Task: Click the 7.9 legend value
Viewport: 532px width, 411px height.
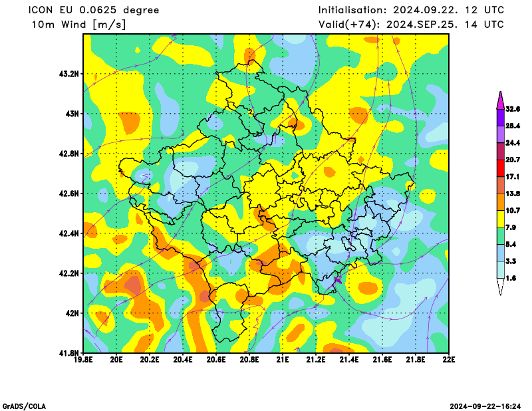Action: coord(511,227)
